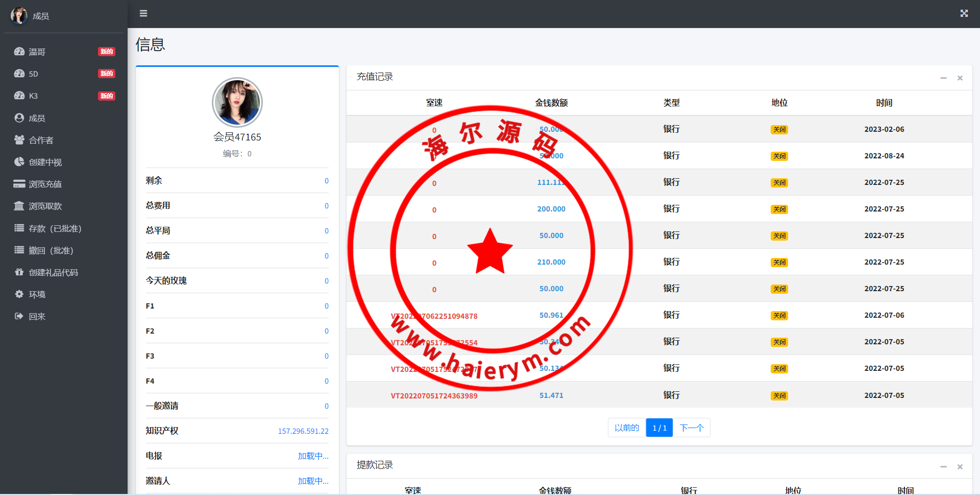Open the 5D sidebar item
Viewport: 980px width, 495px height.
tap(33, 74)
